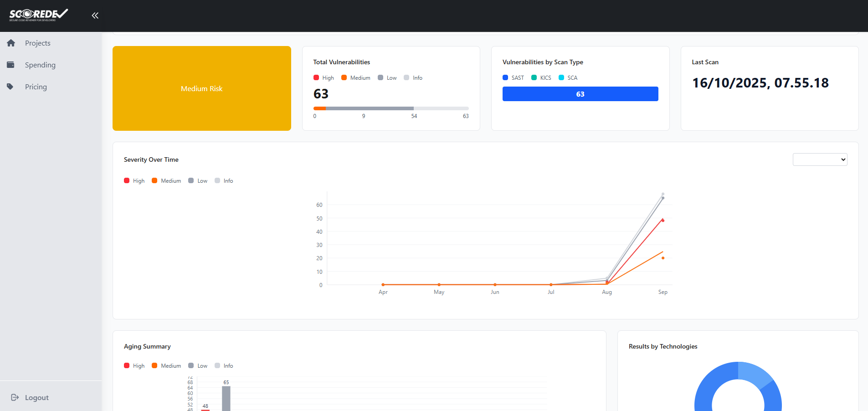Click the Vulnerabilities by Scan Type heading
This screenshot has width=868, height=411.
pos(543,62)
